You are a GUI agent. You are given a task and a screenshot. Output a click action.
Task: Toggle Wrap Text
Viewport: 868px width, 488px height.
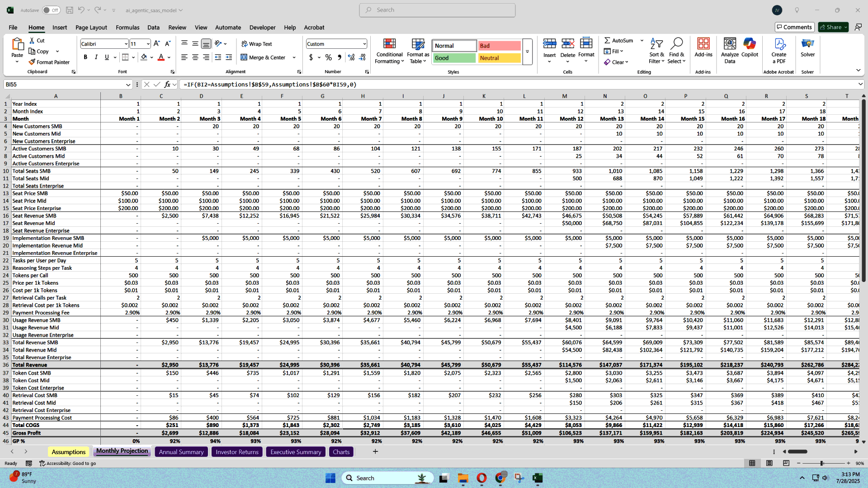(256, 44)
